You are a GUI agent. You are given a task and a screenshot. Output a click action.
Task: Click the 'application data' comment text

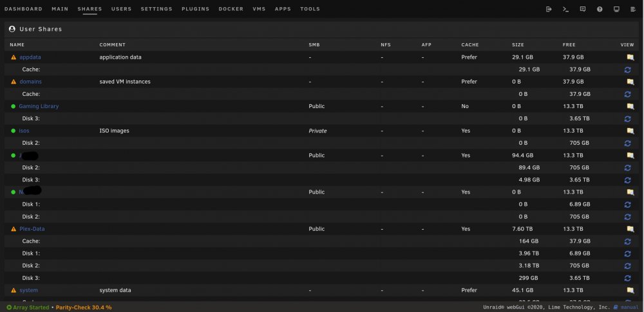[120, 57]
